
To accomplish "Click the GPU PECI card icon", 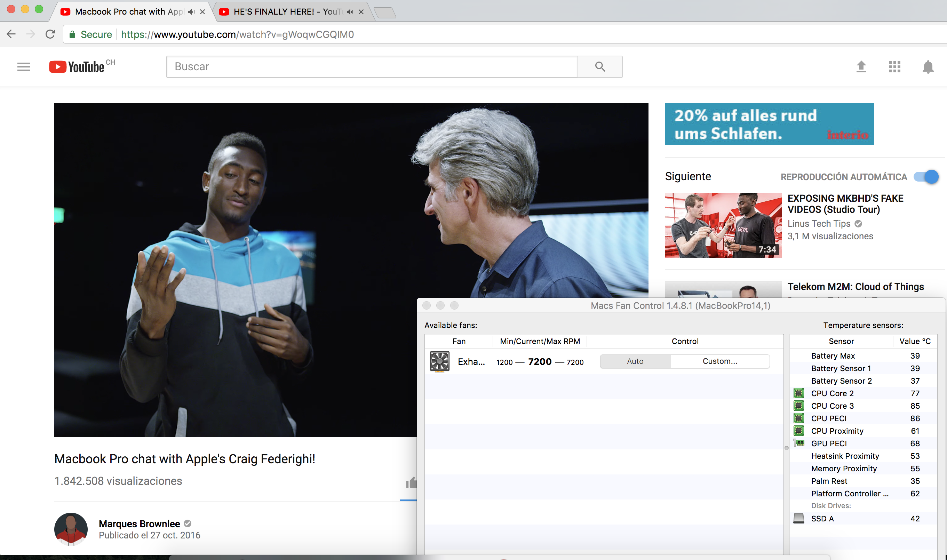I will [x=799, y=443].
